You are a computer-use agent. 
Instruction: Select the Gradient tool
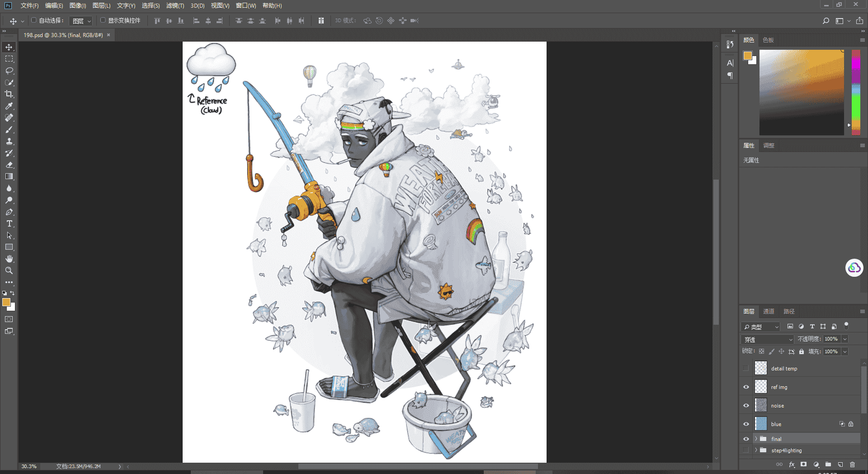click(x=9, y=176)
